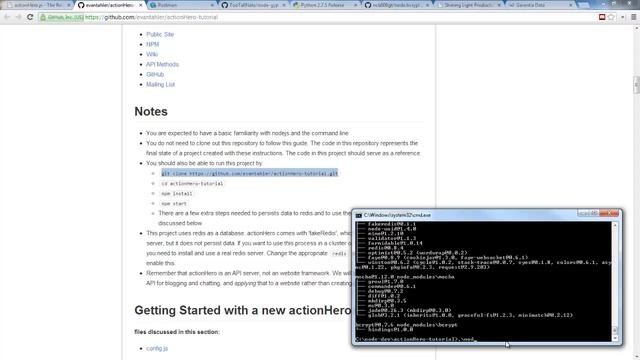
Task: Close the Garantia Data tab
Action: pos(570,5)
